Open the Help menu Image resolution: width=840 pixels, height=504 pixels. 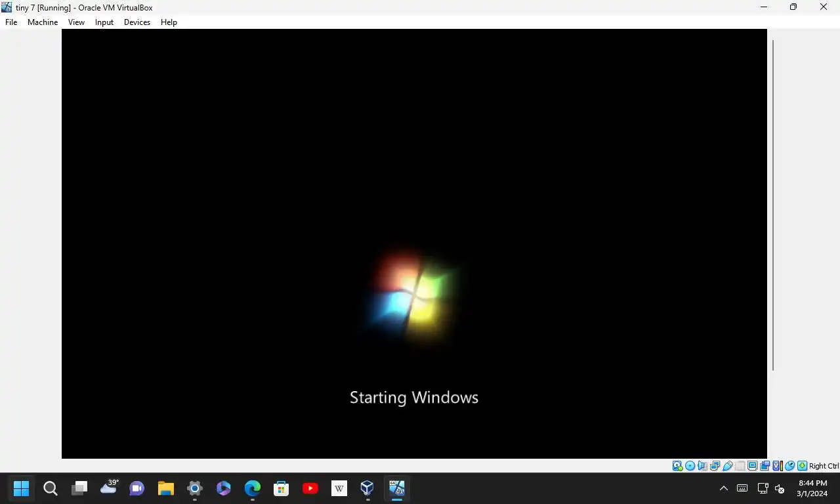click(x=169, y=22)
